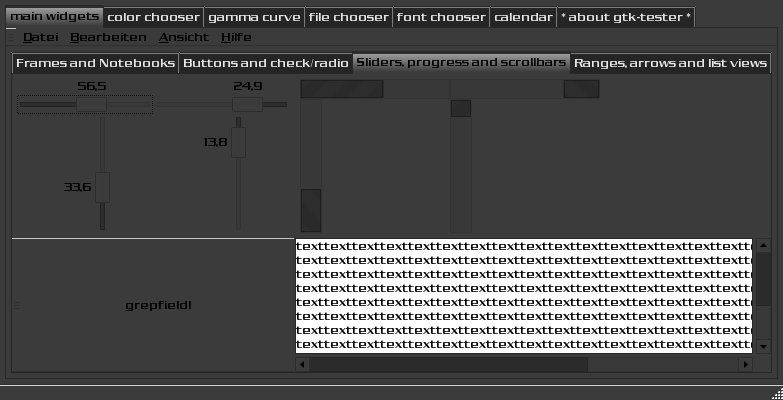Image resolution: width=783 pixels, height=400 pixels.
Task: Click the vertical scrollbar thumb of text view
Action: [764, 280]
